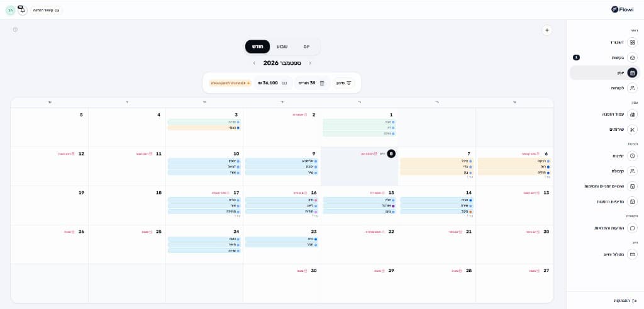Open the עמוד הזמנה booking page icon

pos(632,115)
